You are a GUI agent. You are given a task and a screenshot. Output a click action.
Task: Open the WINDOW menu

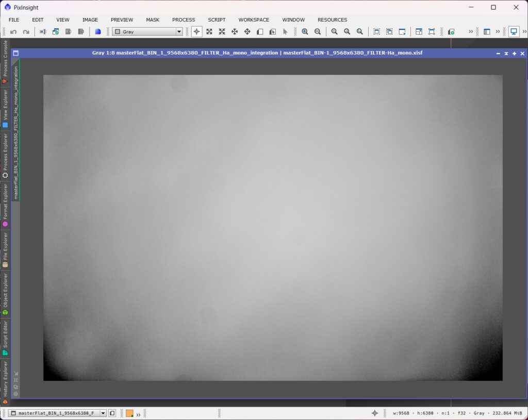point(293,20)
